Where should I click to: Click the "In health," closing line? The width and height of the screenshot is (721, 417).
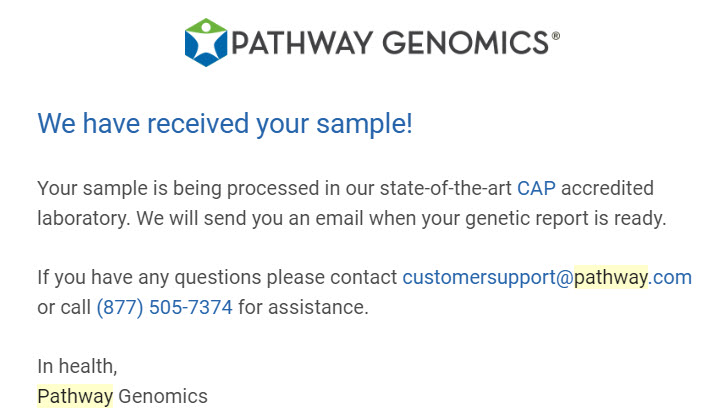(77, 366)
